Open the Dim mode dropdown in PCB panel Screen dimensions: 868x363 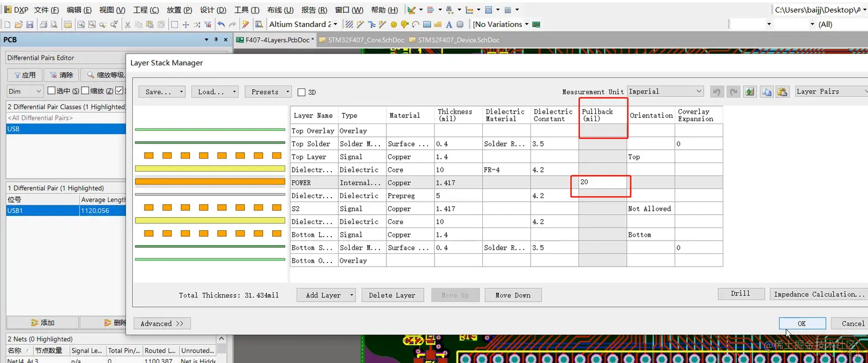24,91
